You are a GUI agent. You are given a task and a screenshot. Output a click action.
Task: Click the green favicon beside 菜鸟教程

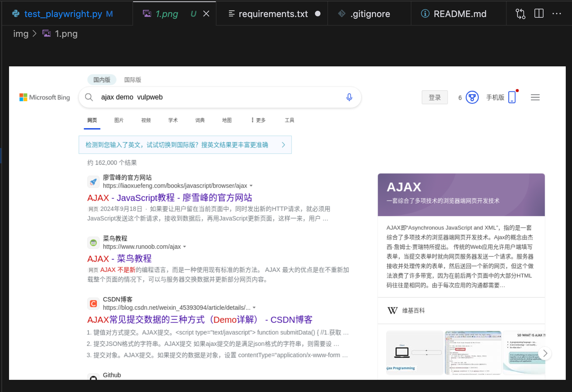tap(93, 242)
